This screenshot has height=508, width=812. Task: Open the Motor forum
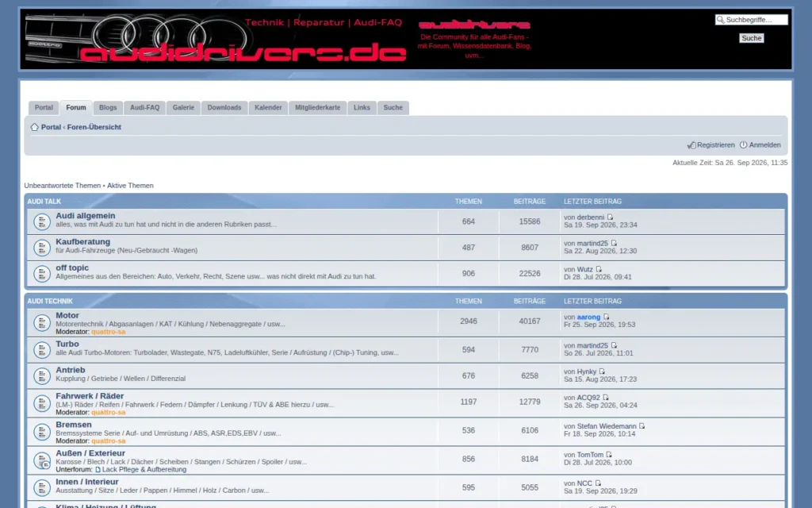pyautogui.click(x=67, y=315)
